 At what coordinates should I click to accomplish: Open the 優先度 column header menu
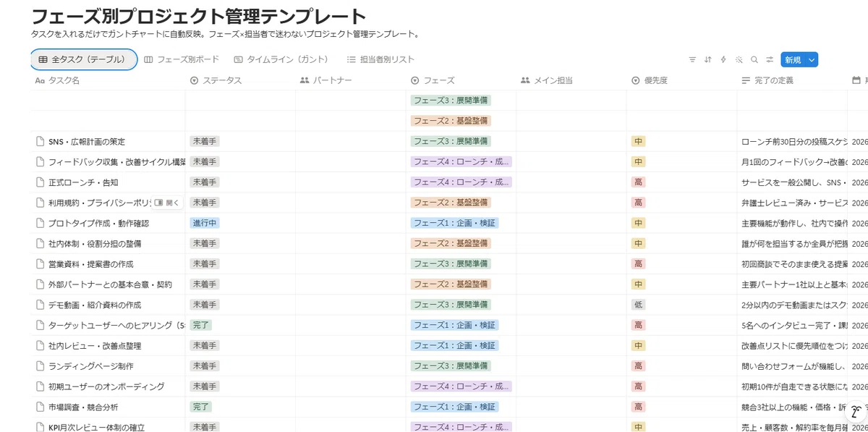pos(681,80)
